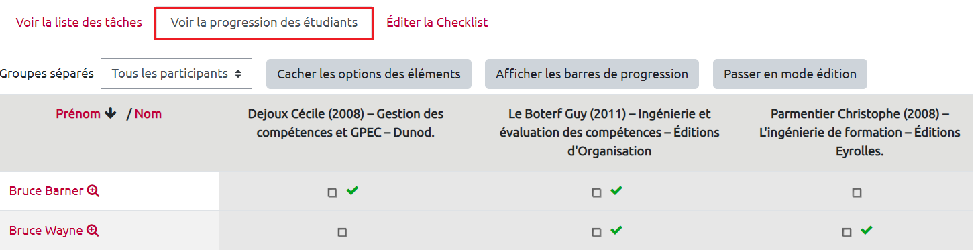Open the Tous les participants dropdown
980x250 pixels.
click(176, 74)
